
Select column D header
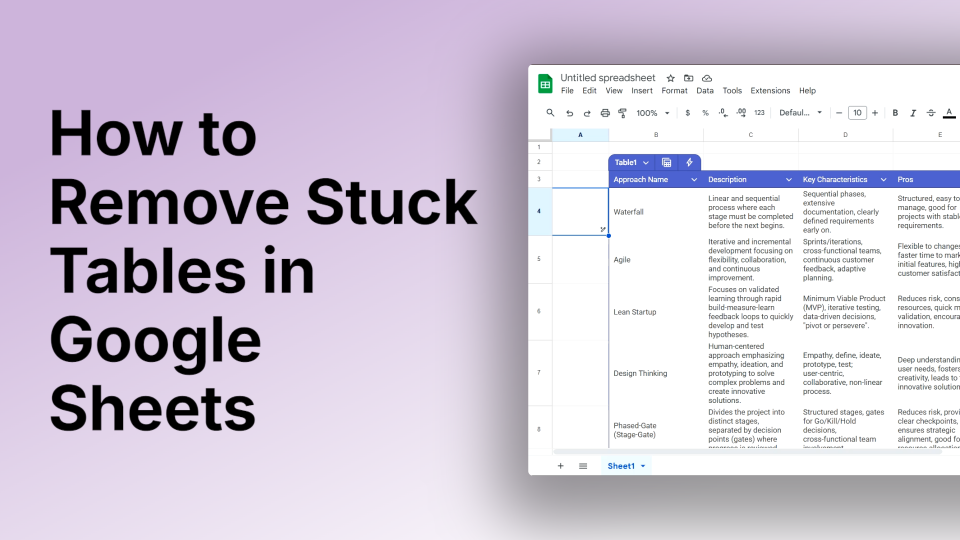point(846,135)
